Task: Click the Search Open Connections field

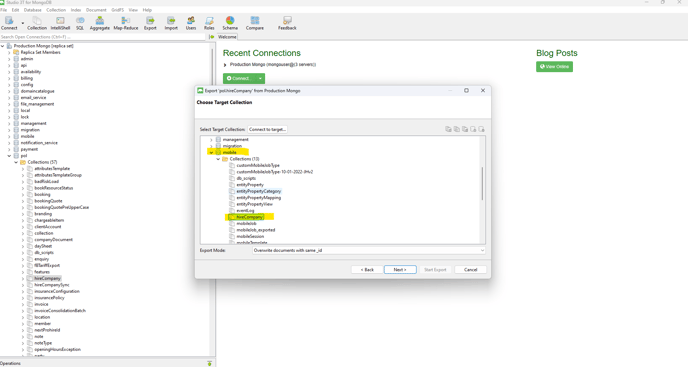Action: pos(103,37)
